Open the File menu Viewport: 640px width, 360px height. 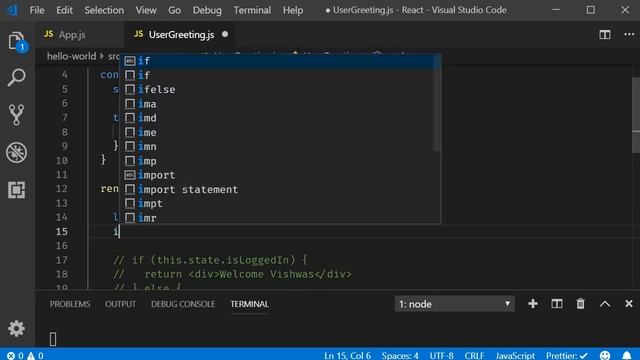(37, 10)
